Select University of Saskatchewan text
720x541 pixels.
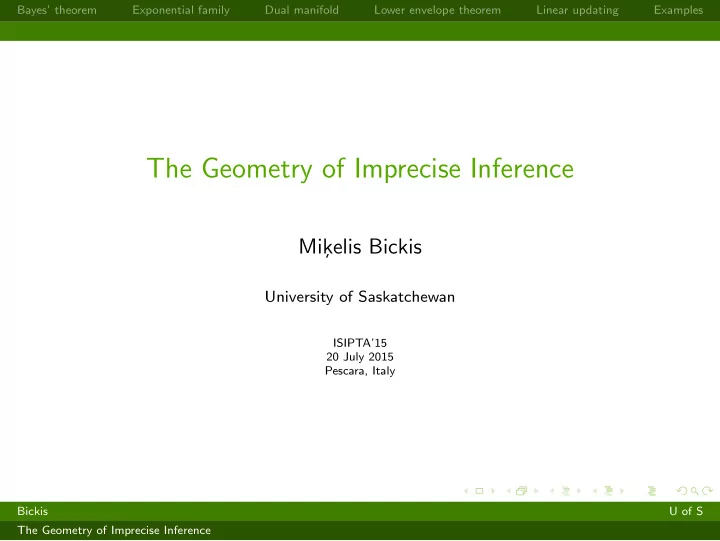(360, 297)
